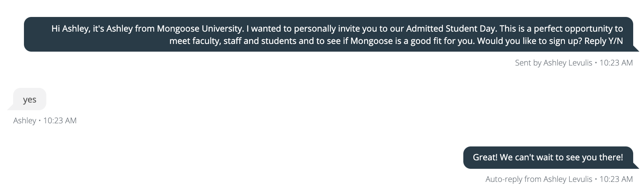Click the "Hi Ashley" greeting in the first message

pyautogui.click(x=70, y=29)
